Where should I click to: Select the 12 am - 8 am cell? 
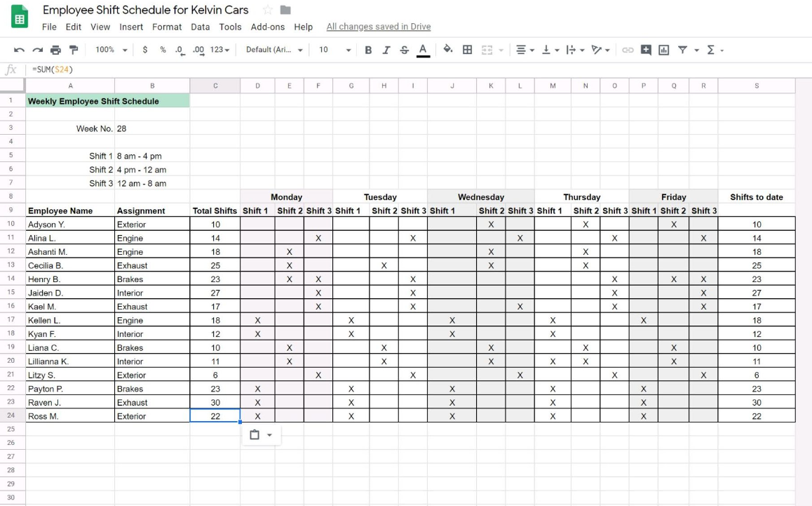pyautogui.click(x=152, y=183)
